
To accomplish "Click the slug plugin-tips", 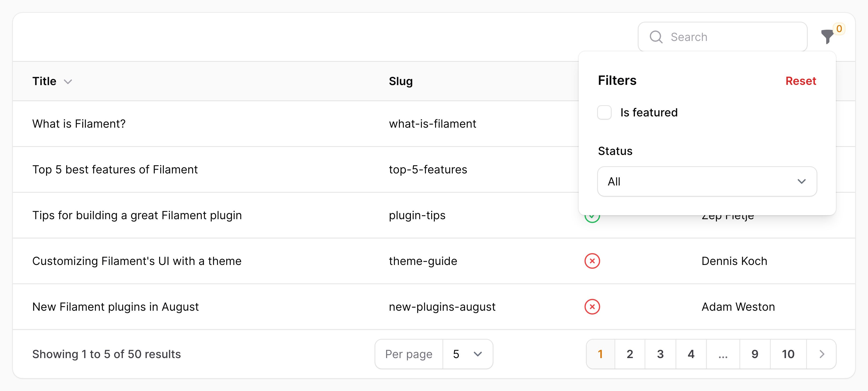I will (417, 215).
